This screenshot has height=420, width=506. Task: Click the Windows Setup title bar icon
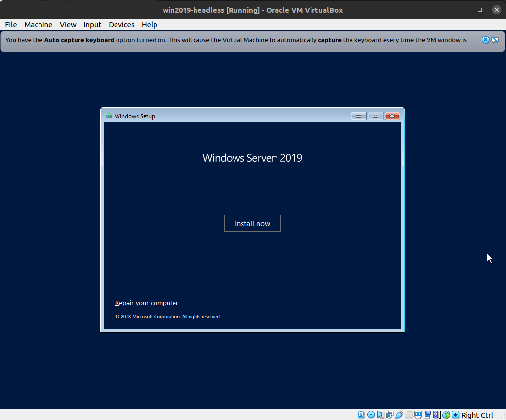(109, 116)
